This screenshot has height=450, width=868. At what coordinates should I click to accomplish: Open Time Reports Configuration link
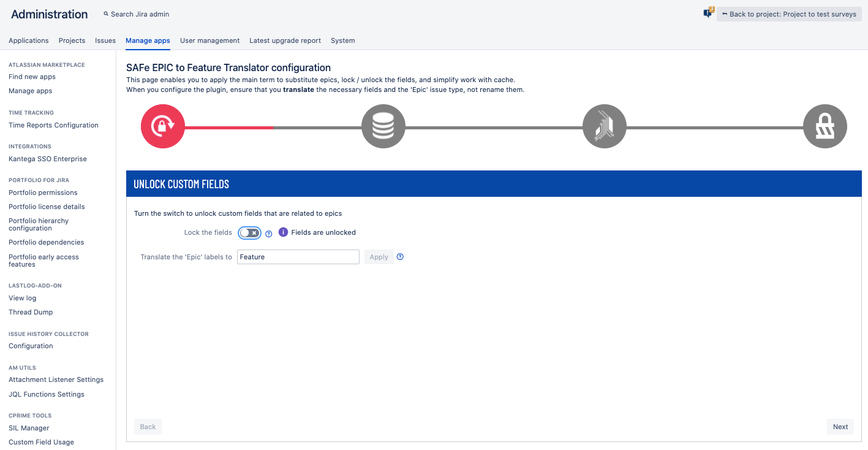coord(53,125)
